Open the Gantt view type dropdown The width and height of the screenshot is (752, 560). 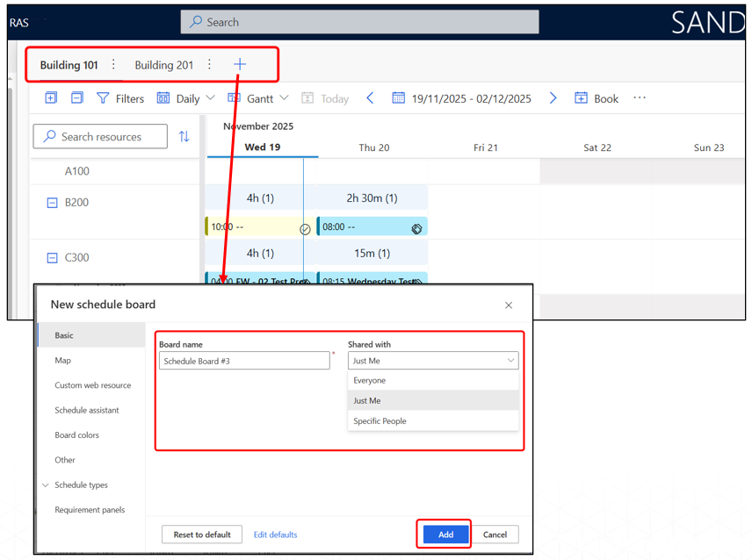(258, 98)
